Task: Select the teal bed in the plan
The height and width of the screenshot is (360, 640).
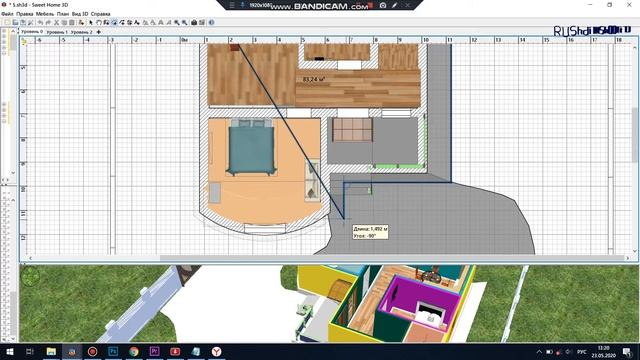Action: pos(251,148)
